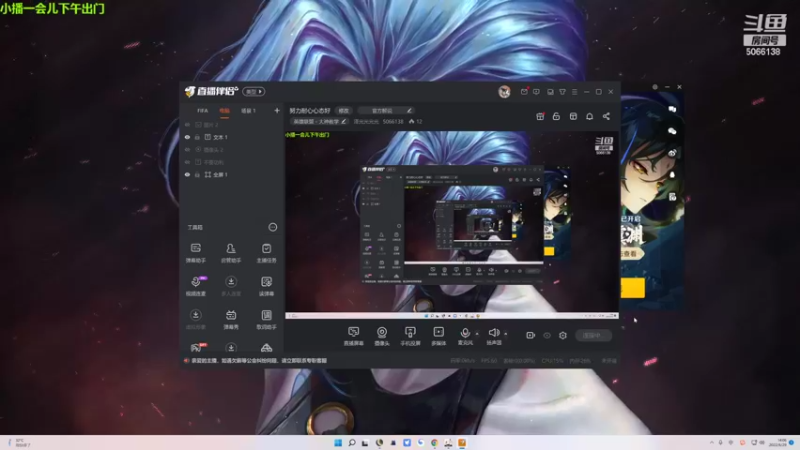800x450 pixels.
Task: Expand the microphone options arrow
Action: (477, 334)
